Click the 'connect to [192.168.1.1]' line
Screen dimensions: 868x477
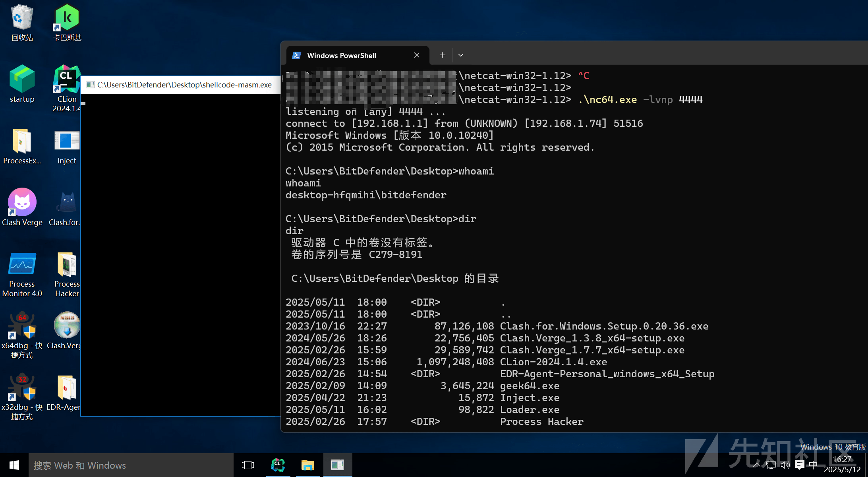[464, 123]
